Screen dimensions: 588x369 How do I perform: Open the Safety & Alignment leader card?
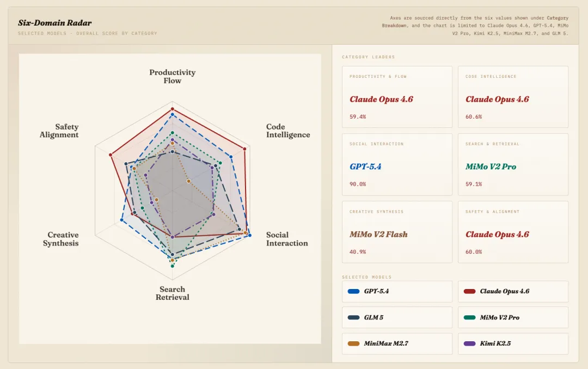[x=513, y=232]
